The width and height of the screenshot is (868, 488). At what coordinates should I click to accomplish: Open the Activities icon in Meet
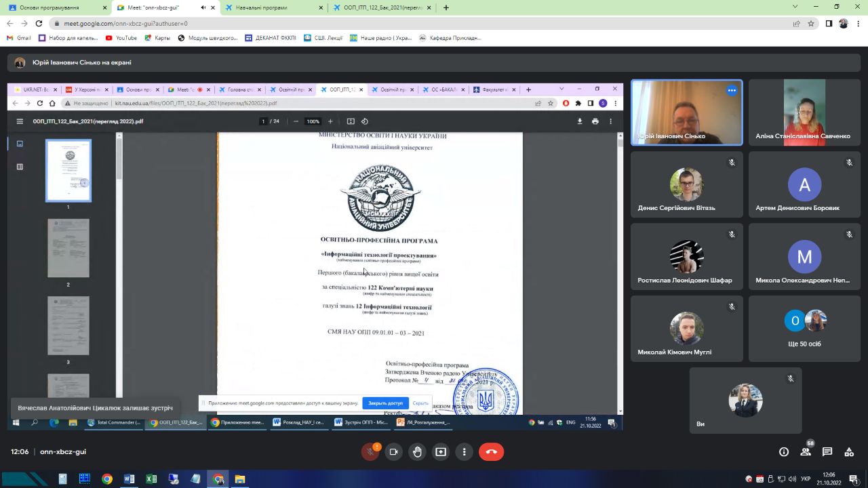849,452
